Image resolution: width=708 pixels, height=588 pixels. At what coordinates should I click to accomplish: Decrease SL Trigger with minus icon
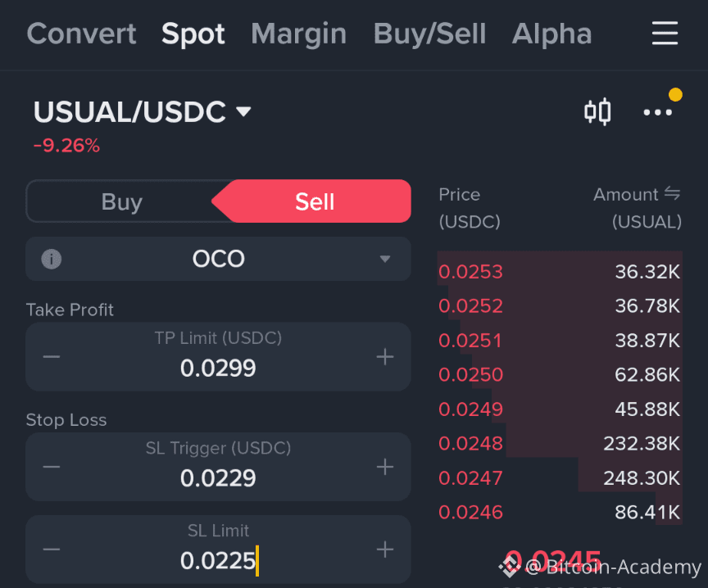click(52, 467)
